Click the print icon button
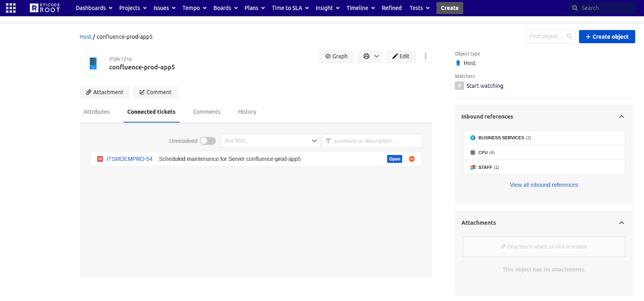This screenshot has height=301, width=644. (366, 56)
